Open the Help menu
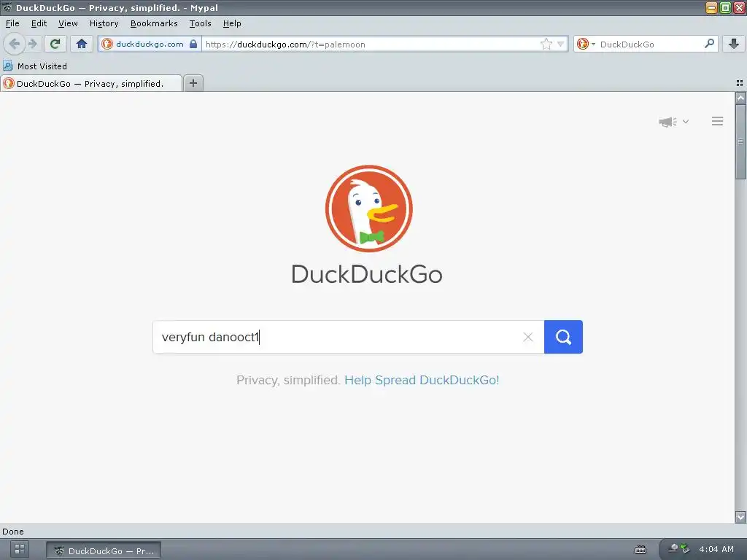The width and height of the screenshot is (747, 560). point(232,23)
